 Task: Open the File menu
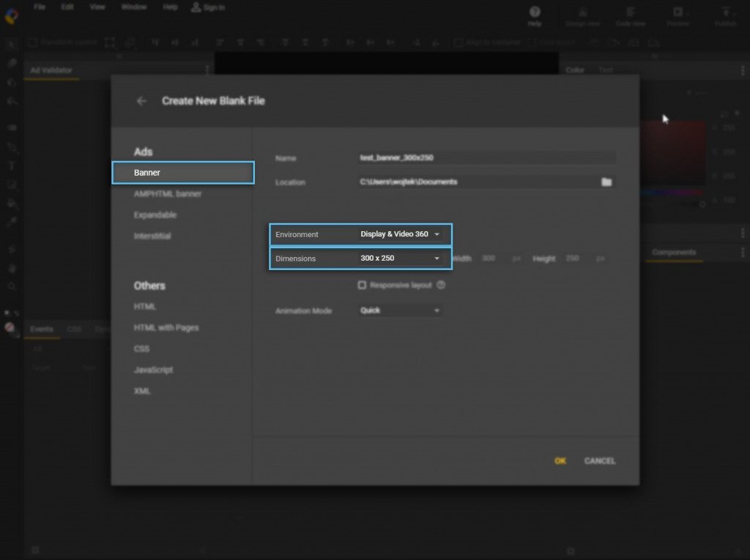point(38,7)
